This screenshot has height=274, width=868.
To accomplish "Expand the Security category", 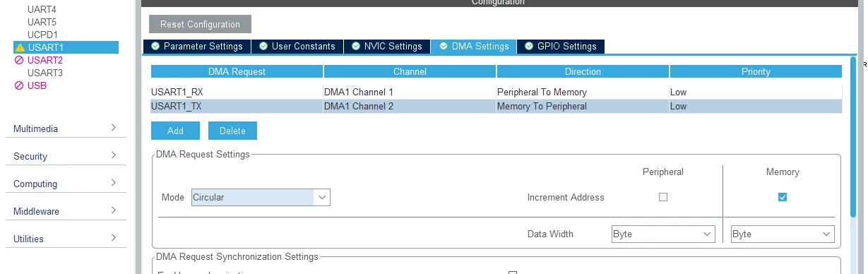I will pos(66,156).
